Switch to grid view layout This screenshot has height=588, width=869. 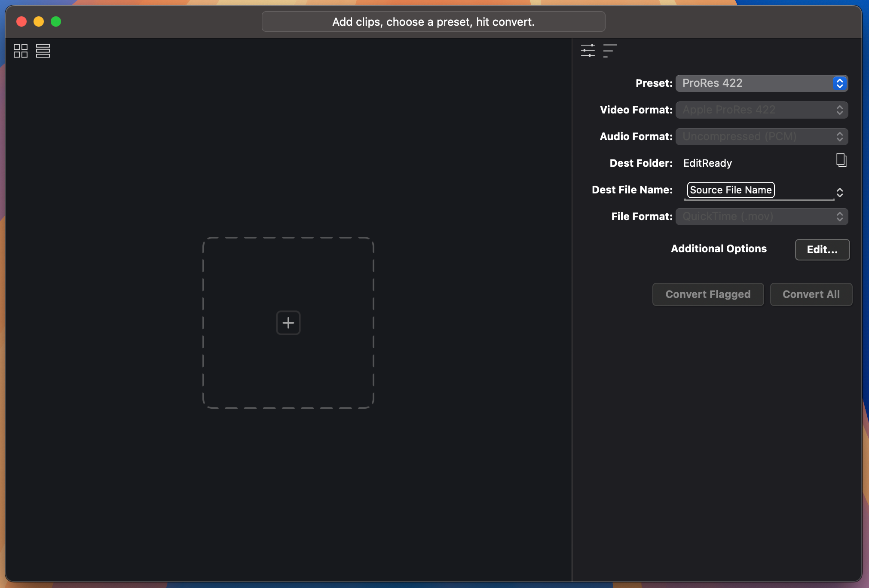point(20,50)
